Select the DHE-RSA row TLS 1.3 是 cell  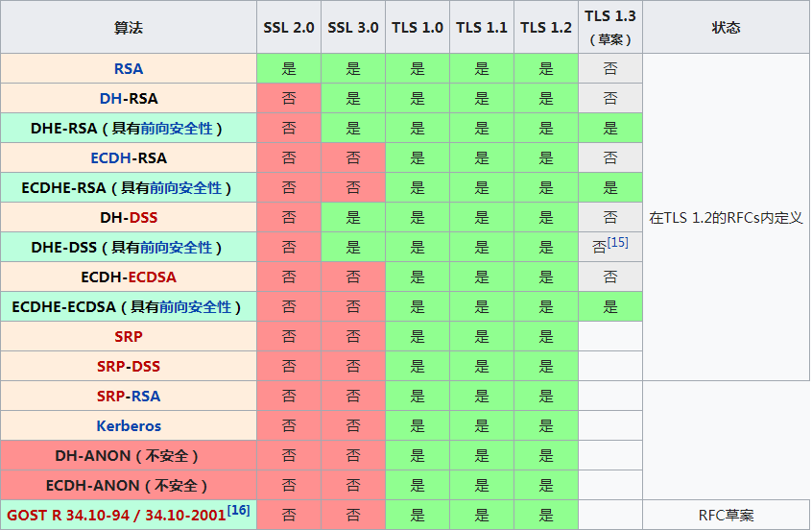coord(610,129)
